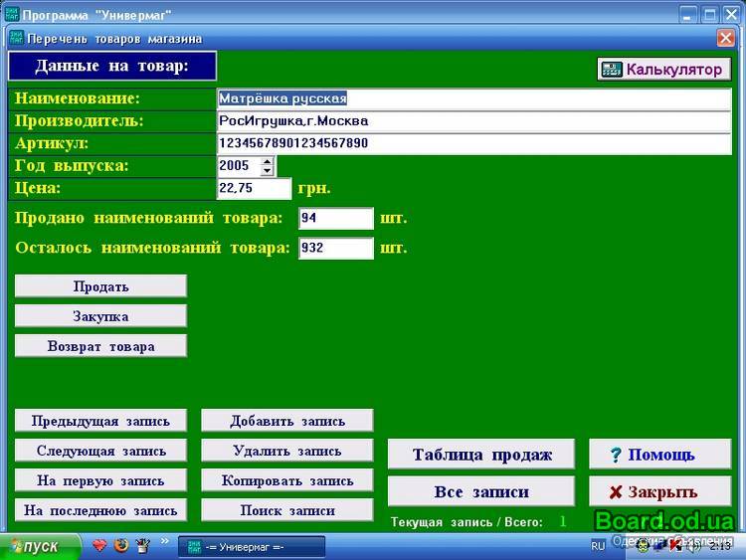This screenshot has height=560, width=746.
Task: Go to Следующая запись
Action: [100, 451]
